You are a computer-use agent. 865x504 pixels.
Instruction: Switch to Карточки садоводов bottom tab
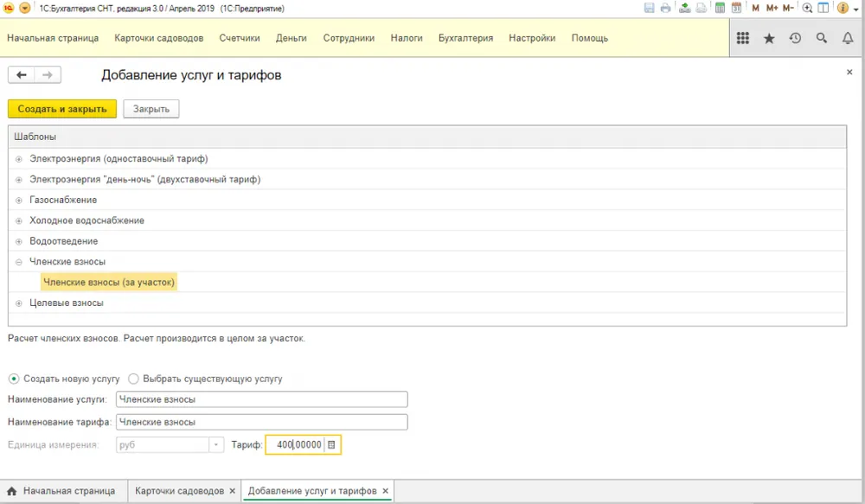click(x=179, y=491)
